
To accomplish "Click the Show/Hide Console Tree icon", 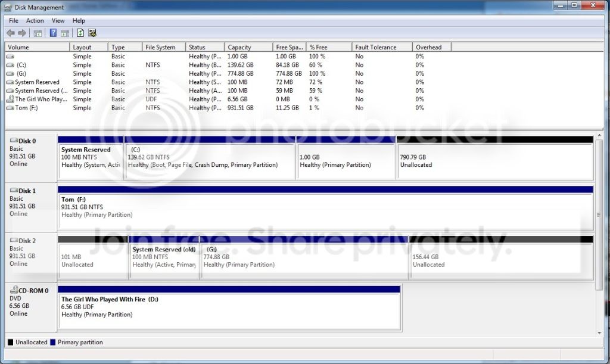I will click(38, 33).
